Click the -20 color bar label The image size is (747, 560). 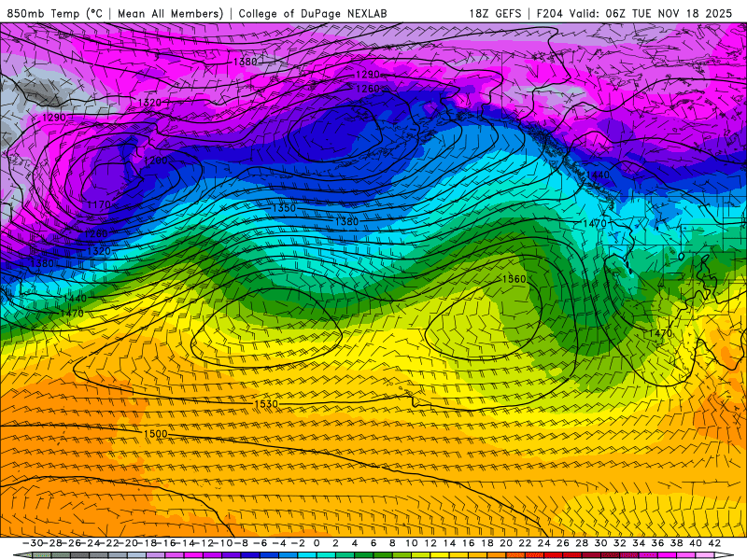pyautogui.click(x=128, y=543)
